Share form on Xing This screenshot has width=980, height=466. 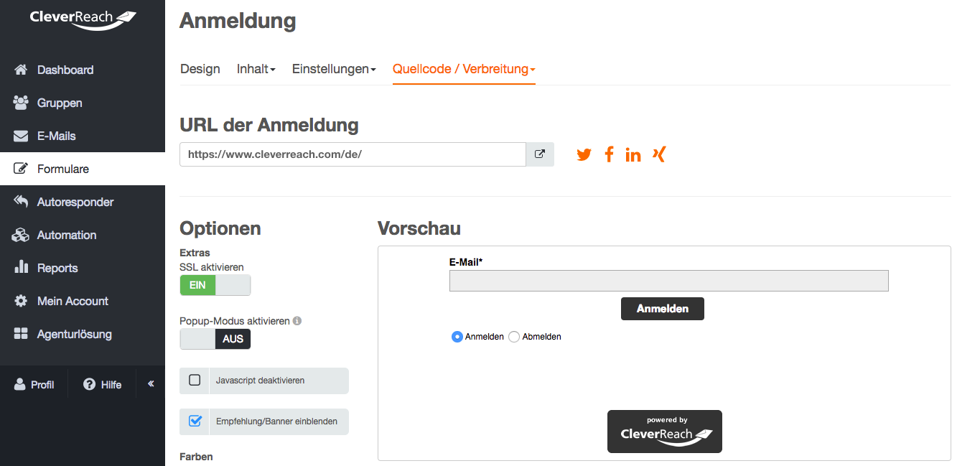point(659,154)
